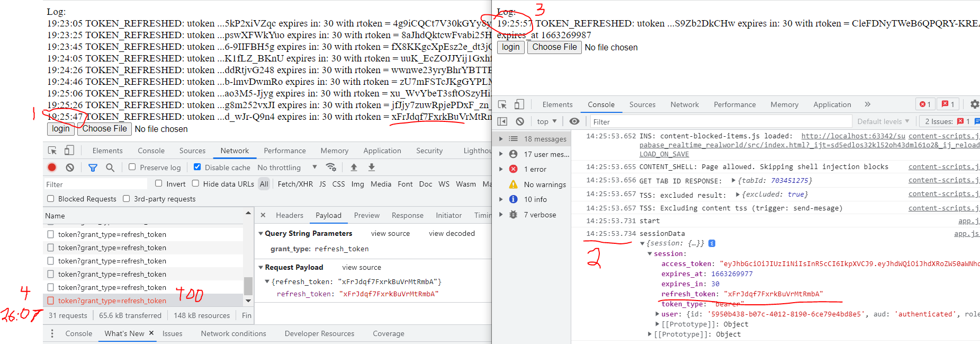Expand 7 verbose group
980x344 pixels.
tap(501, 215)
